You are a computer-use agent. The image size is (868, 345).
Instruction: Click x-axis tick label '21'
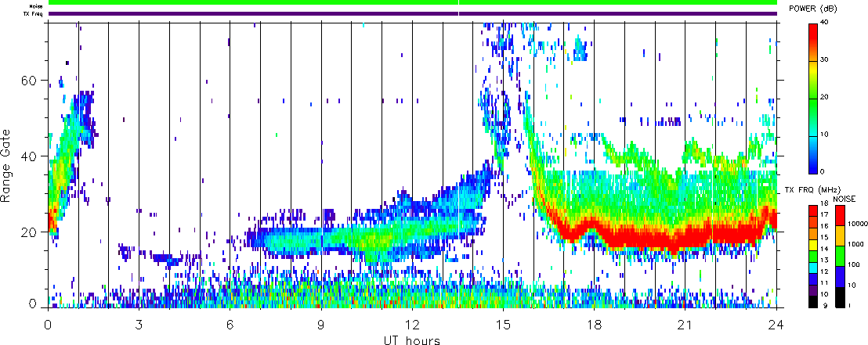(685, 324)
